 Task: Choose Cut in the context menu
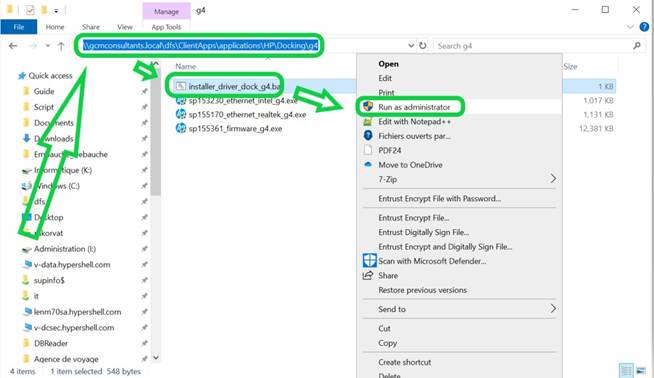(384, 328)
